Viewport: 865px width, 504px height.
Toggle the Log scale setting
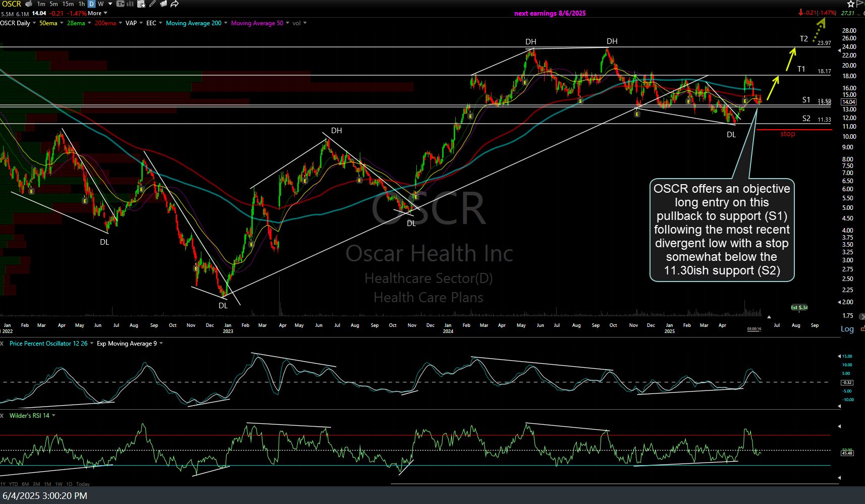[847, 329]
